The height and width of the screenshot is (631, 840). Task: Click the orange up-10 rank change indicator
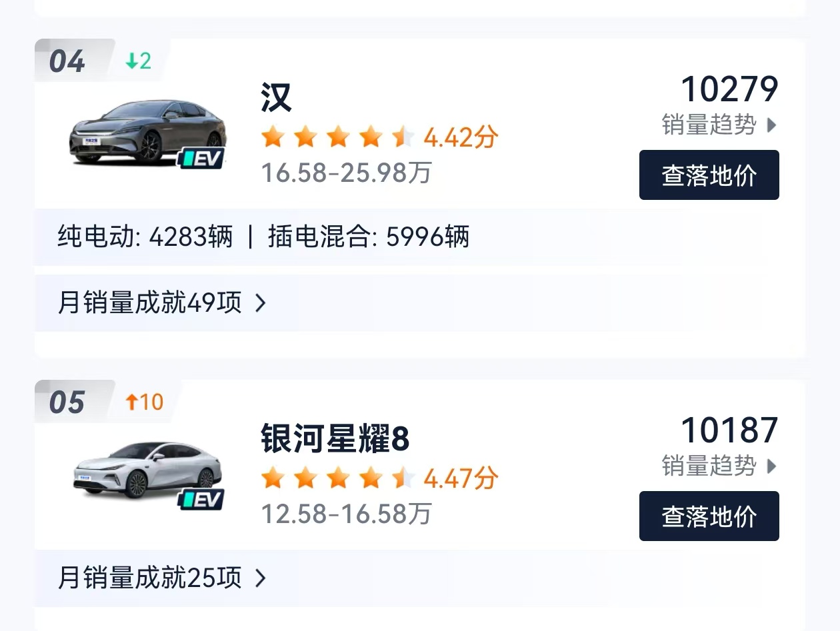pyautogui.click(x=145, y=402)
